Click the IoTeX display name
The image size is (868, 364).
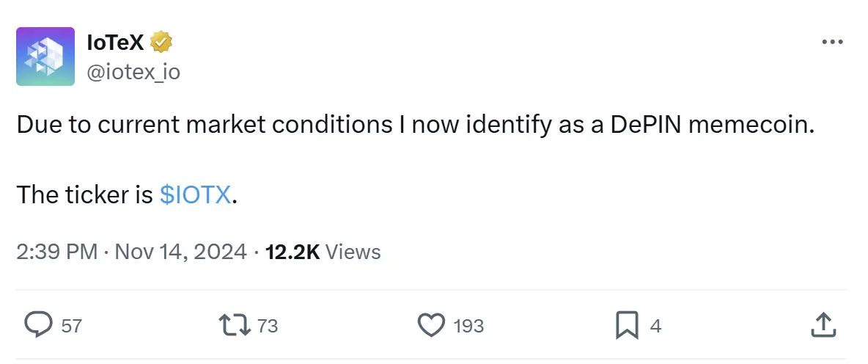point(116,44)
